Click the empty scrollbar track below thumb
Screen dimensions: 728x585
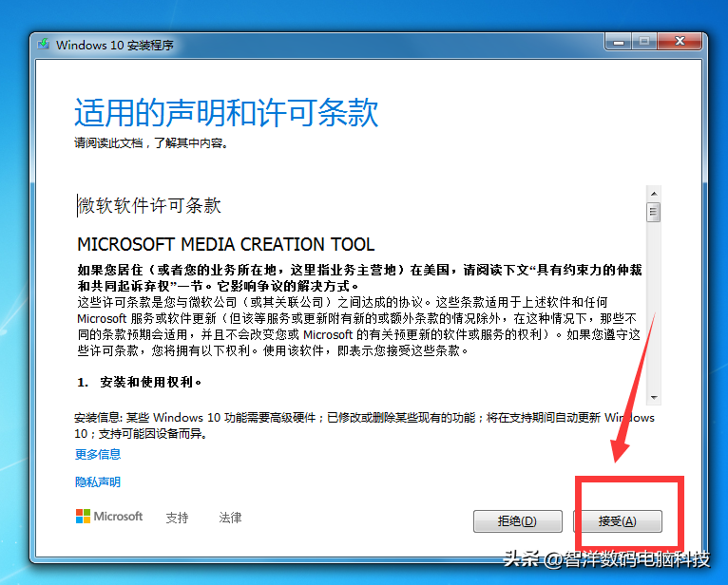tap(654, 306)
